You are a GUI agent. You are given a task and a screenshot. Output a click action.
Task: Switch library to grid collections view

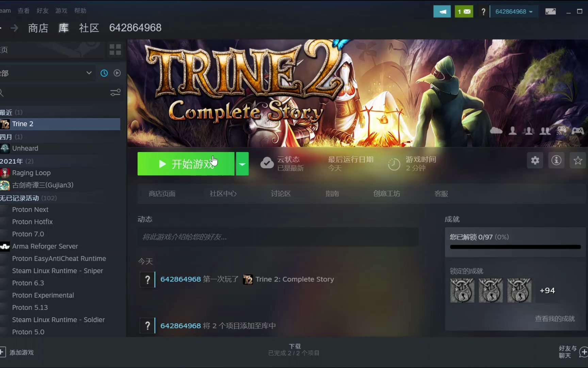point(115,50)
